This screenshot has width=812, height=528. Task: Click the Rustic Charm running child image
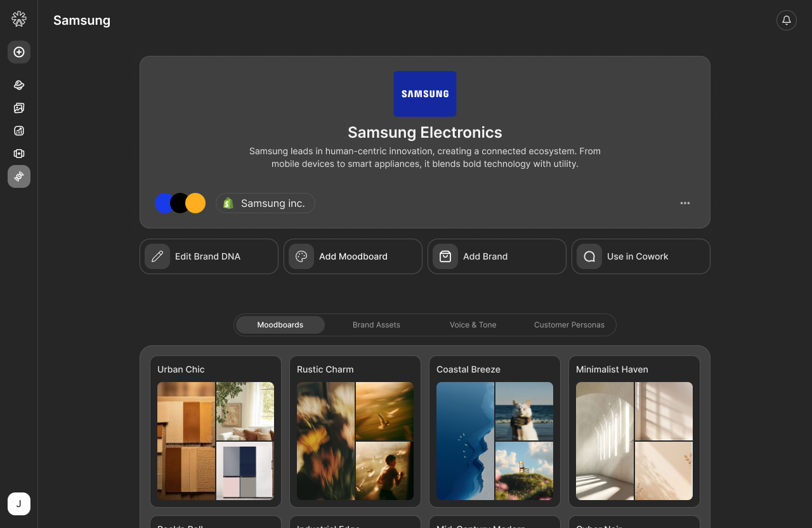coord(385,471)
